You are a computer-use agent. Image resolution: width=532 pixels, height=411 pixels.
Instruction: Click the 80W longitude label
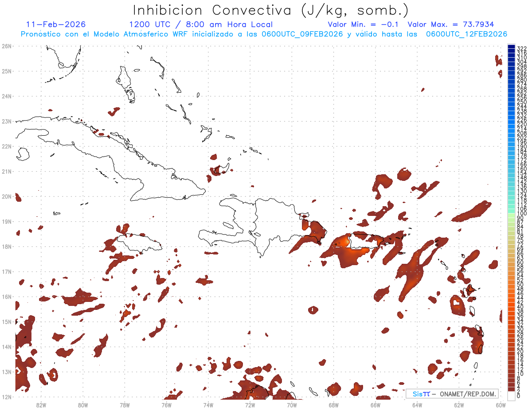click(x=83, y=405)
